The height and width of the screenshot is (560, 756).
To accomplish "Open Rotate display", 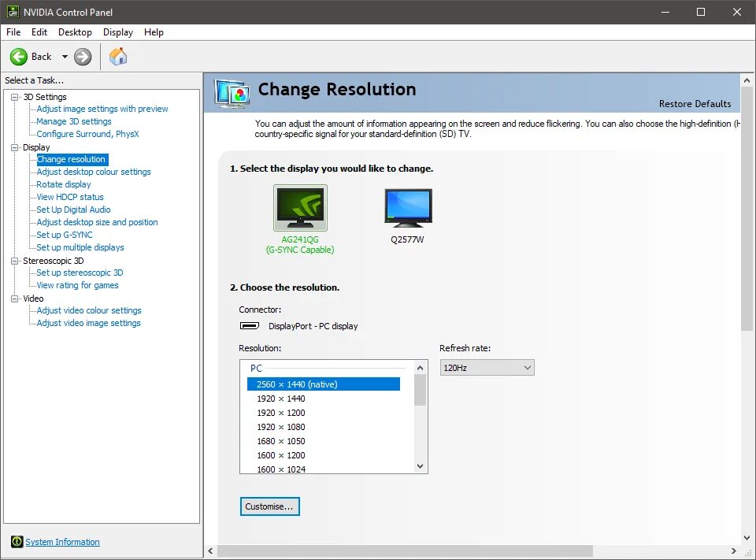I will [64, 184].
